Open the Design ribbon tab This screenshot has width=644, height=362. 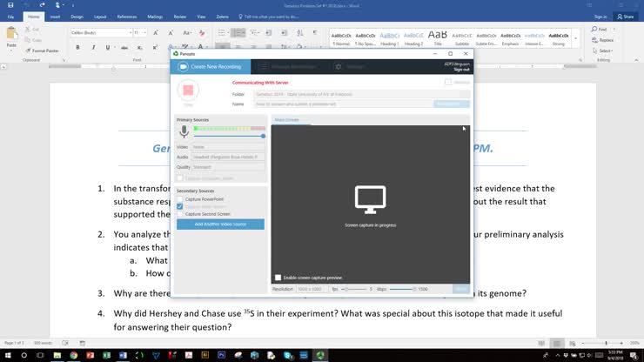click(77, 16)
